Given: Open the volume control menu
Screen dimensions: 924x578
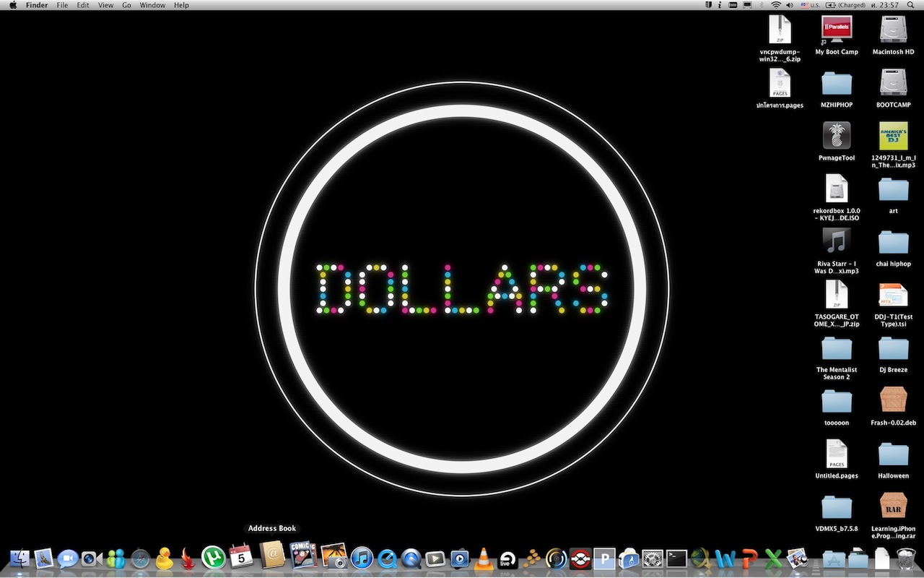Looking at the screenshot, I should coord(790,5).
